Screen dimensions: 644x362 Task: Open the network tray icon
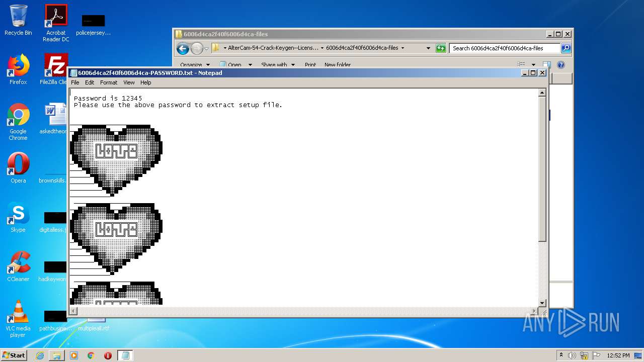point(584,355)
